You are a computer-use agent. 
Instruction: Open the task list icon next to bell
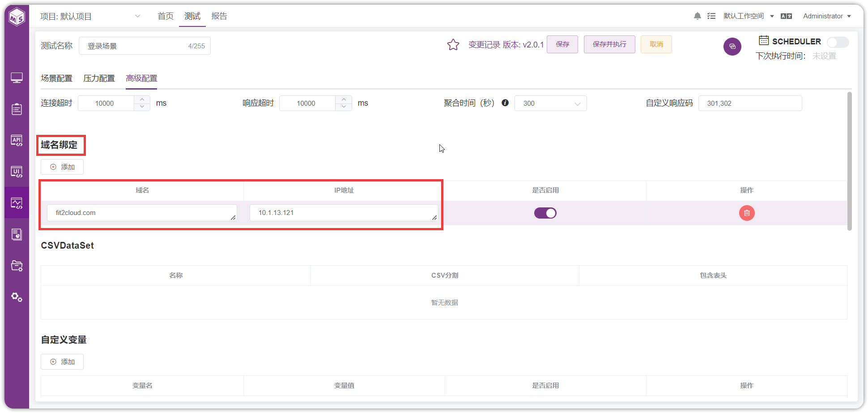tap(711, 16)
